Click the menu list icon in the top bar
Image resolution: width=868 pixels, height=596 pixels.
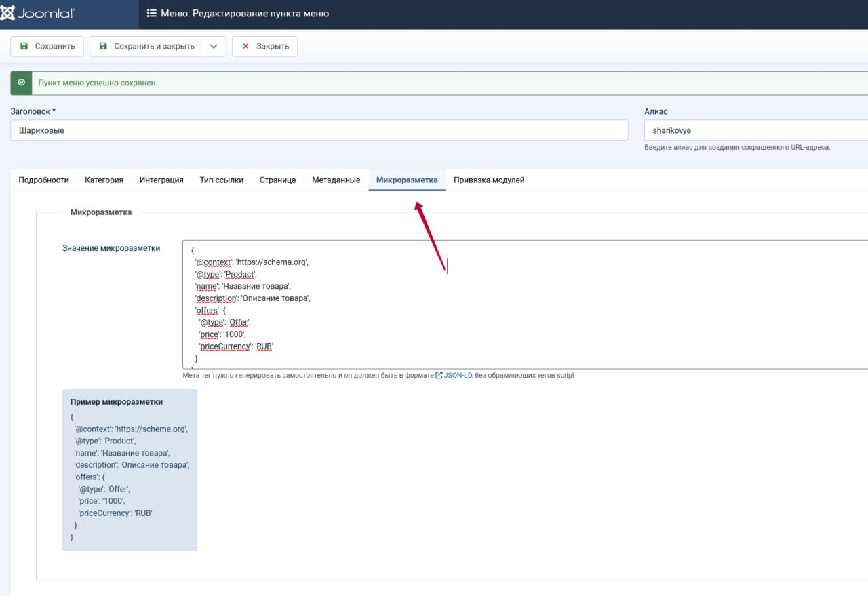[150, 13]
